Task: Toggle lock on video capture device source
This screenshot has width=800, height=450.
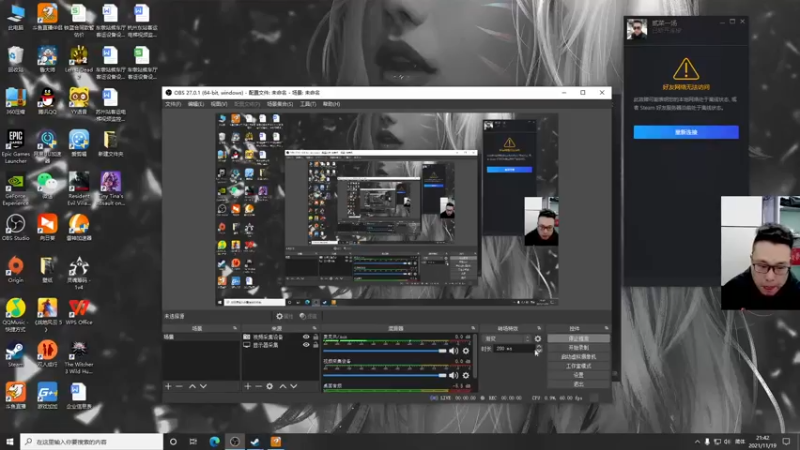Action: pos(315,337)
